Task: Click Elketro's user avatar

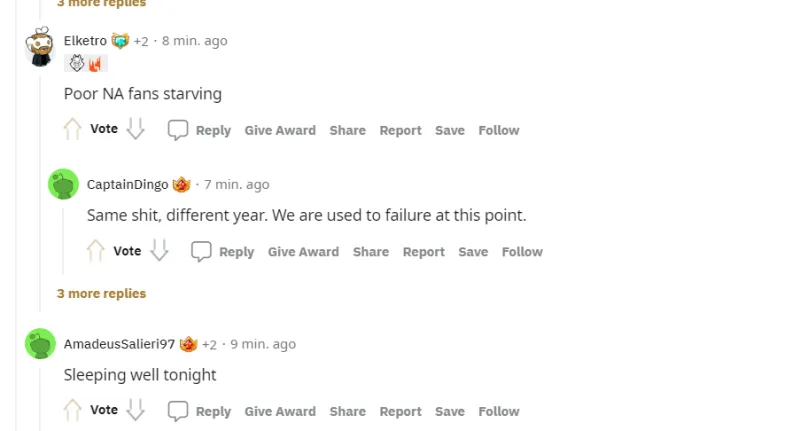Action: coord(40,47)
